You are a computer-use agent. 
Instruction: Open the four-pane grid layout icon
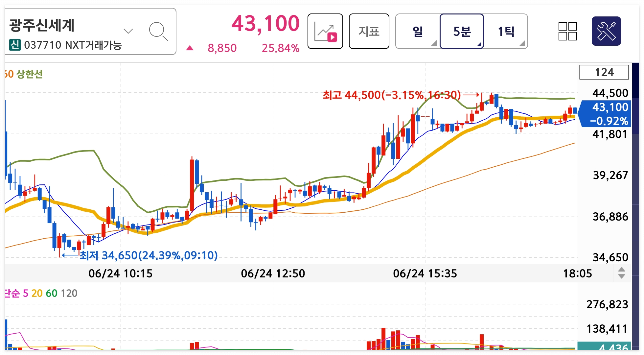pos(568,31)
